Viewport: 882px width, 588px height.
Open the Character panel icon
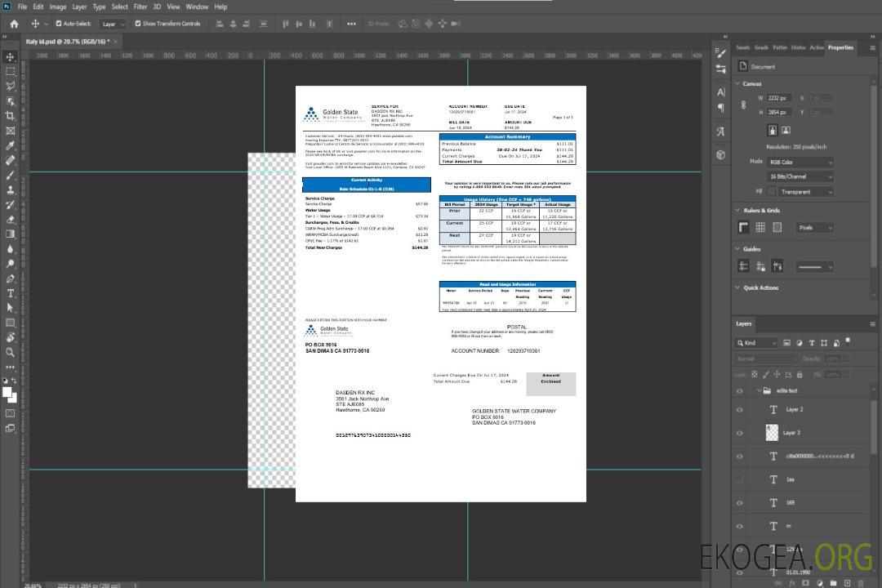tap(721, 92)
